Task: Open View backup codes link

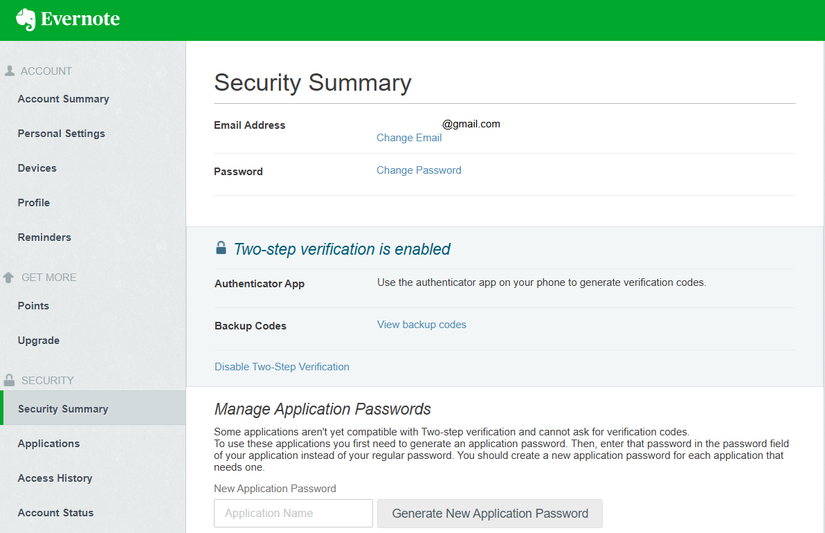Action: tap(421, 325)
